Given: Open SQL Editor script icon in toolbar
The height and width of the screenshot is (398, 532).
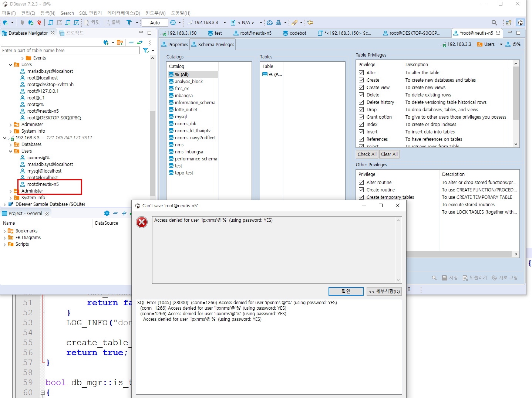Looking at the screenshot, I should click(x=51, y=23).
